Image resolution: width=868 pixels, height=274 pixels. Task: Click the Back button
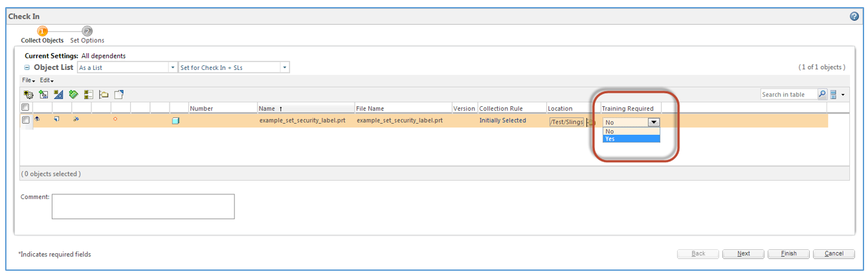click(x=698, y=254)
